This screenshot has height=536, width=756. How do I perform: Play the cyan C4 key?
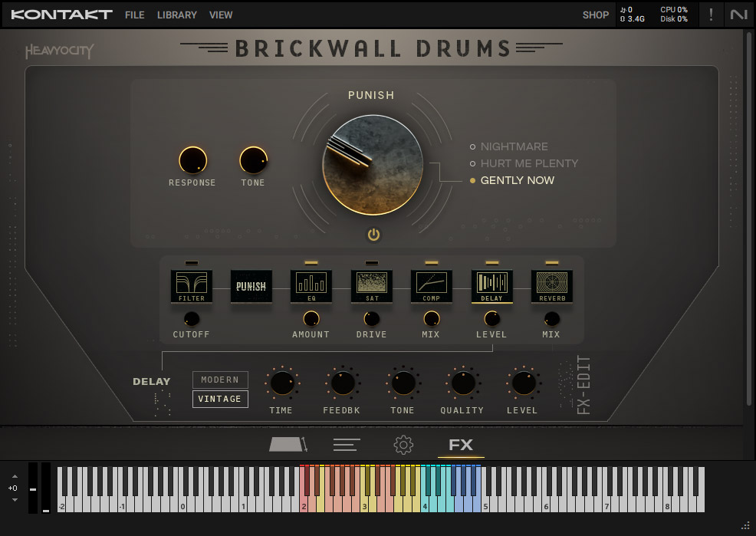pos(425,505)
